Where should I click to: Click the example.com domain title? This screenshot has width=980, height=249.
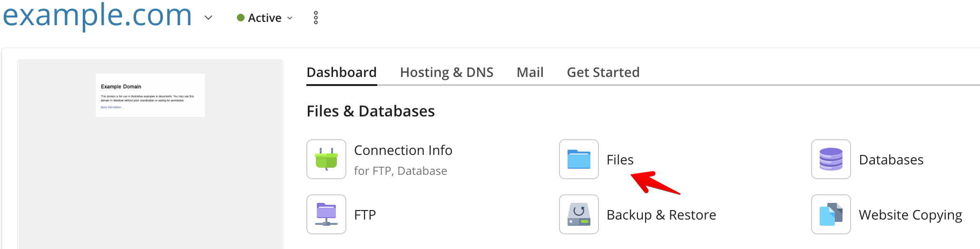97,15
